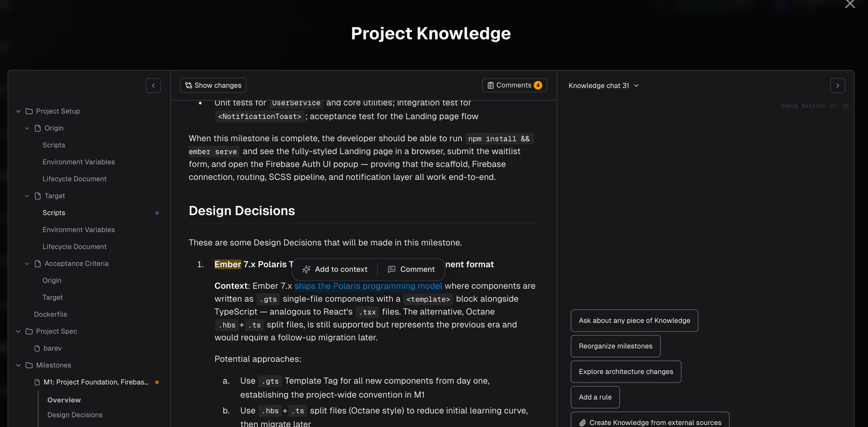The image size is (868, 427).
Task: Collapse the Acceptance Criteria node
Action: (27, 264)
